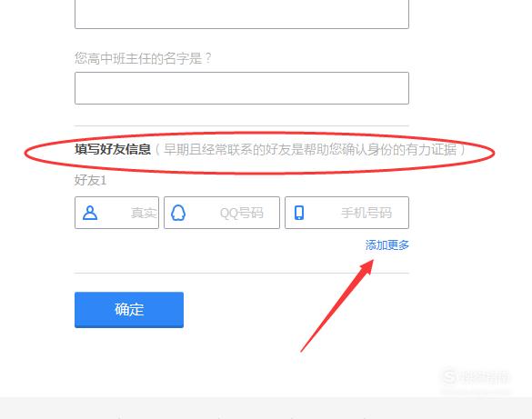
Task: Click the person icon in name field
Action: click(x=90, y=213)
